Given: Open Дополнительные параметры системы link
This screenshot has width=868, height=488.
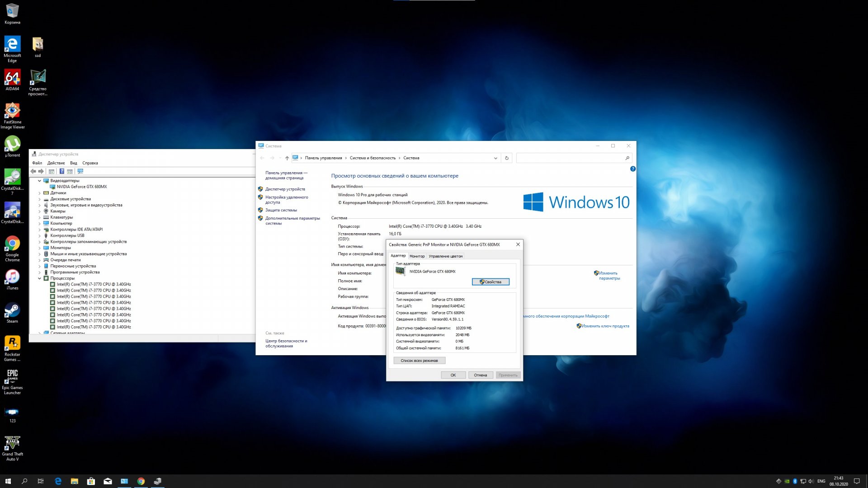Looking at the screenshot, I should (x=292, y=221).
